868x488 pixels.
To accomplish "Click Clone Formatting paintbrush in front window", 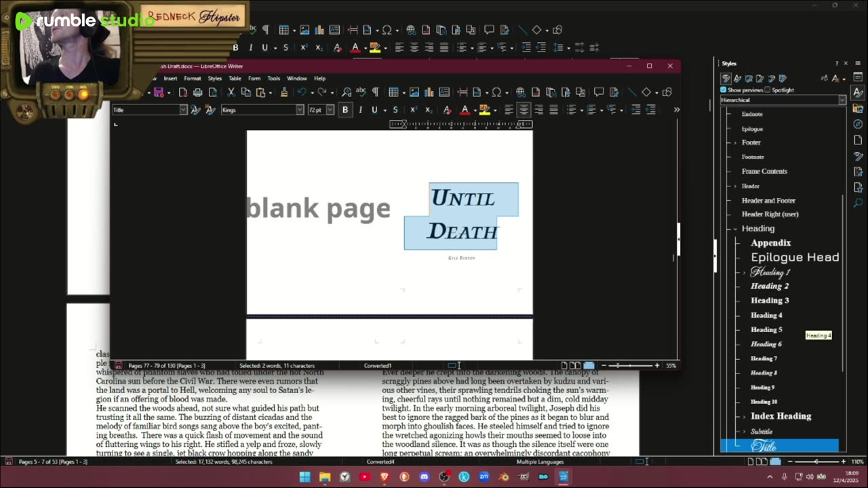I will tap(284, 92).
